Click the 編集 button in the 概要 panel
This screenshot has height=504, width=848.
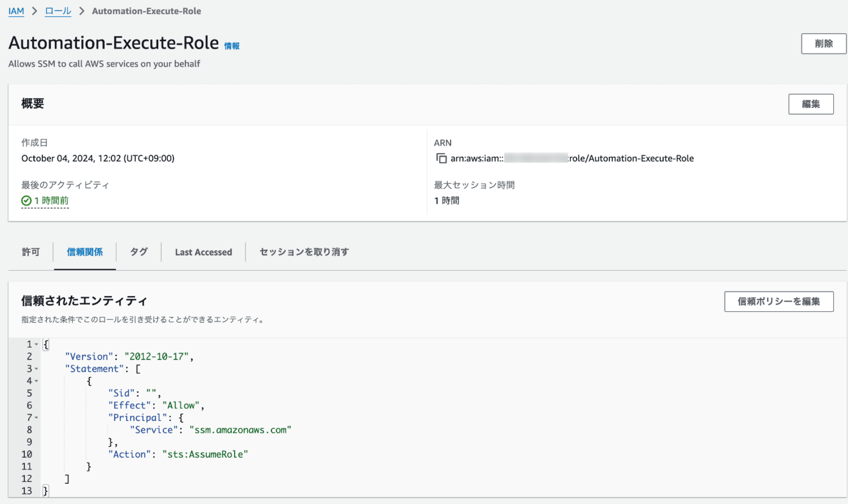(811, 104)
